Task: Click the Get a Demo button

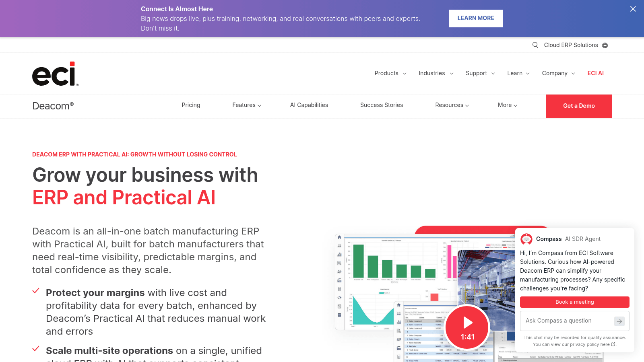Action: point(579,106)
